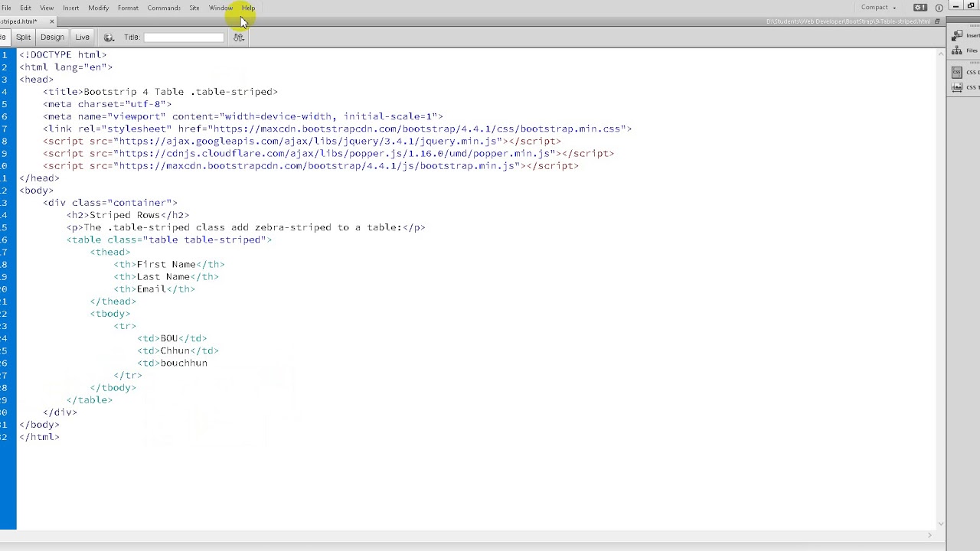The image size is (980, 551).
Task: Click the bootstrap.min.css stylesheet link line
Action: coord(338,129)
